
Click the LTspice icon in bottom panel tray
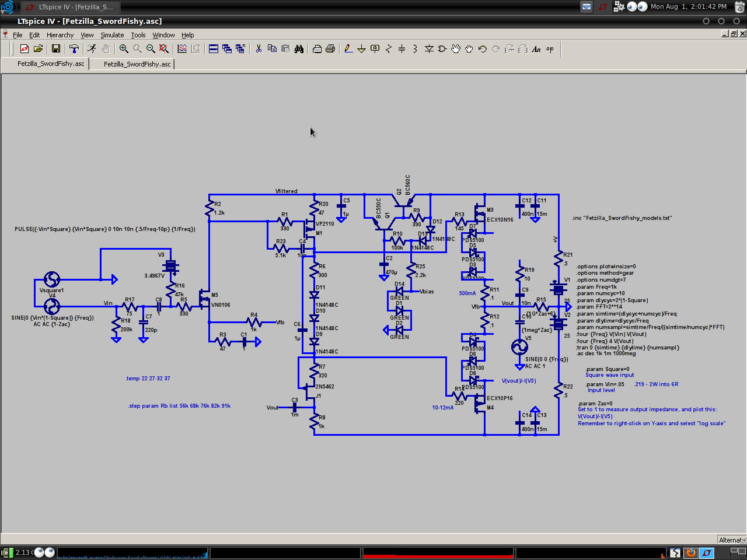pyautogui.click(x=707, y=552)
